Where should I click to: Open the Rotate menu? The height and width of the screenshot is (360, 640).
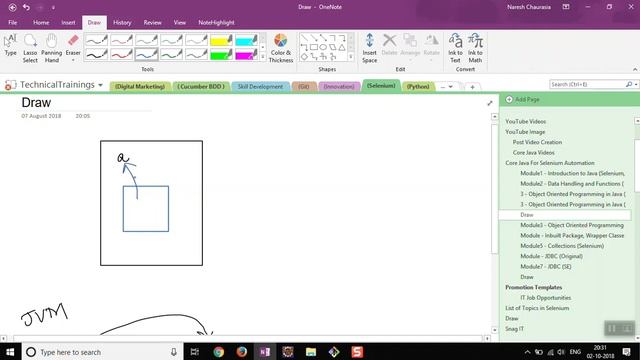431,47
